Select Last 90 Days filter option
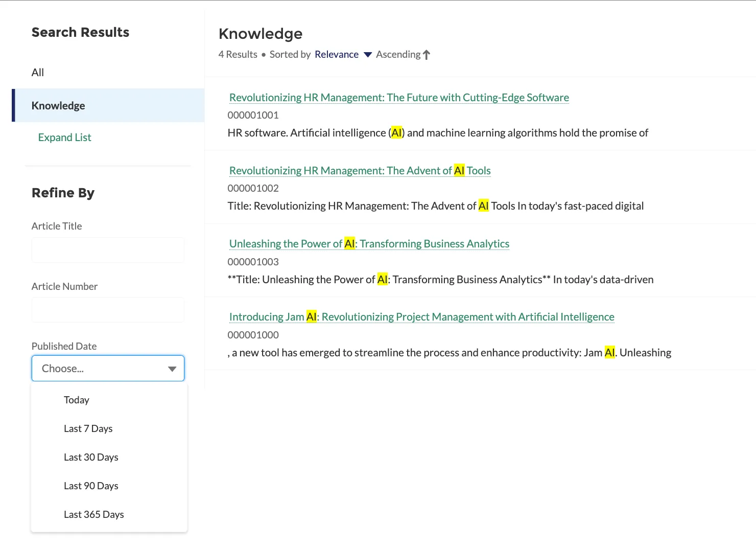756x546 pixels. click(91, 486)
